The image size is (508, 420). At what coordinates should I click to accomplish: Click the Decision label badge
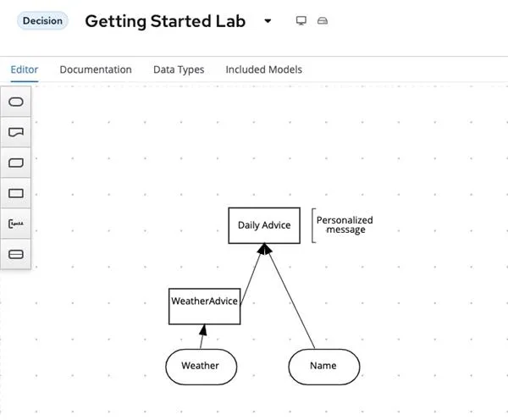42,21
